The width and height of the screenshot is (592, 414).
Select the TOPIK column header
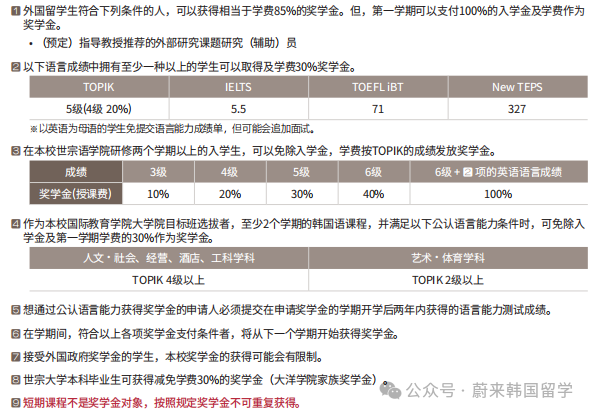(x=99, y=87)
